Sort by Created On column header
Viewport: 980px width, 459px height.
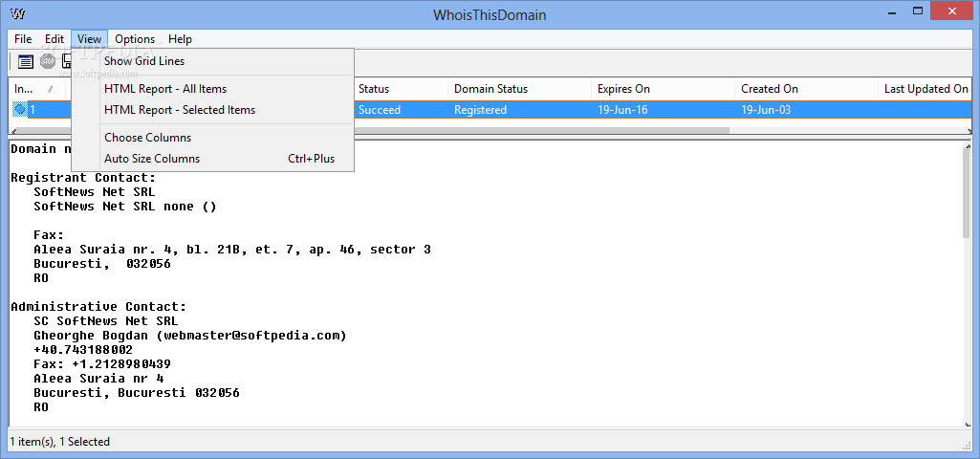click(806, 89)
